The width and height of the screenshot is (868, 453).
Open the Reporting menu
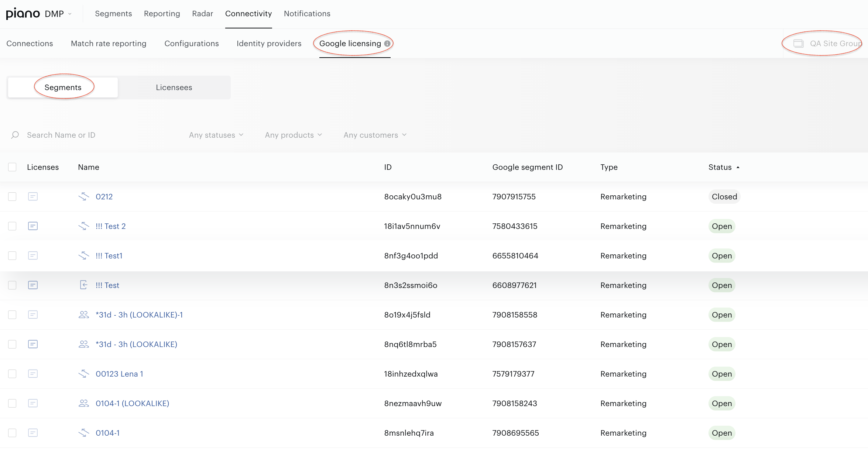click(x=162, y=14)
